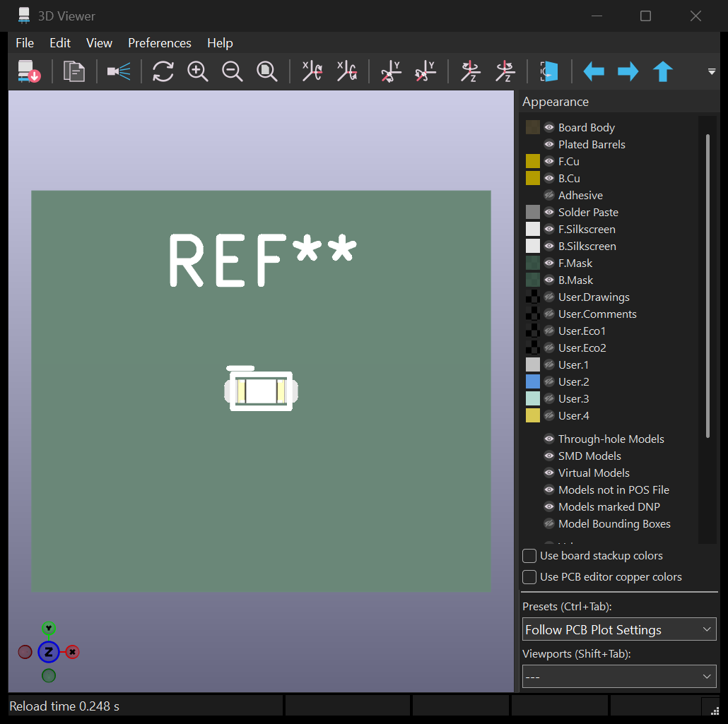Rotate the board counterclockwise around Z axis

[505, 71]
